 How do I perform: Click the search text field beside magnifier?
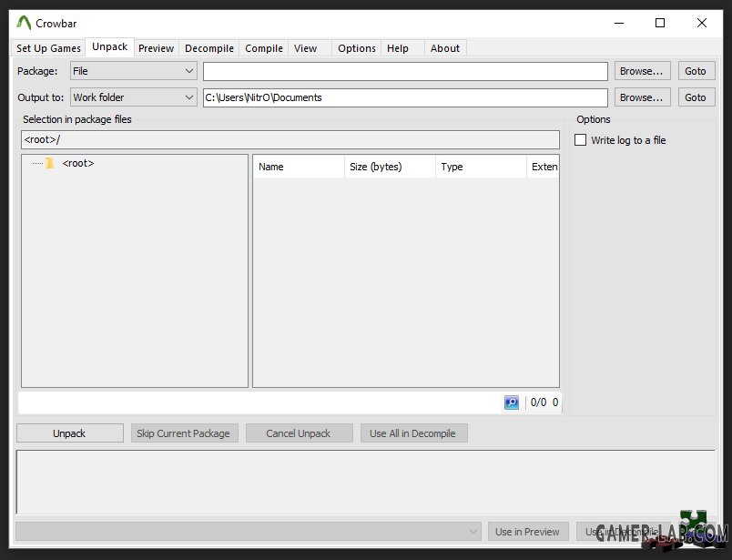coord(260,402)
